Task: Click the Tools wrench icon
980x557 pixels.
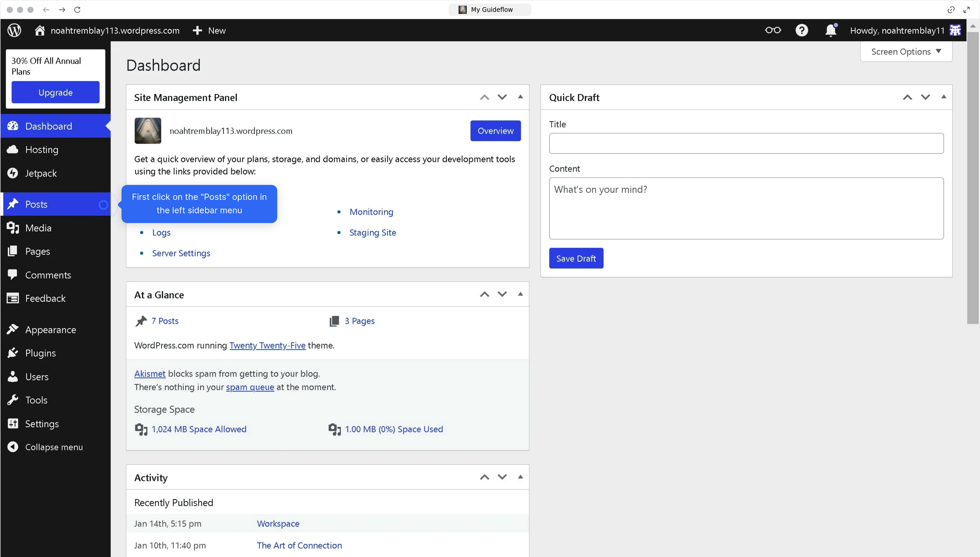Action: pyautogui.click(x=13, y=400)
